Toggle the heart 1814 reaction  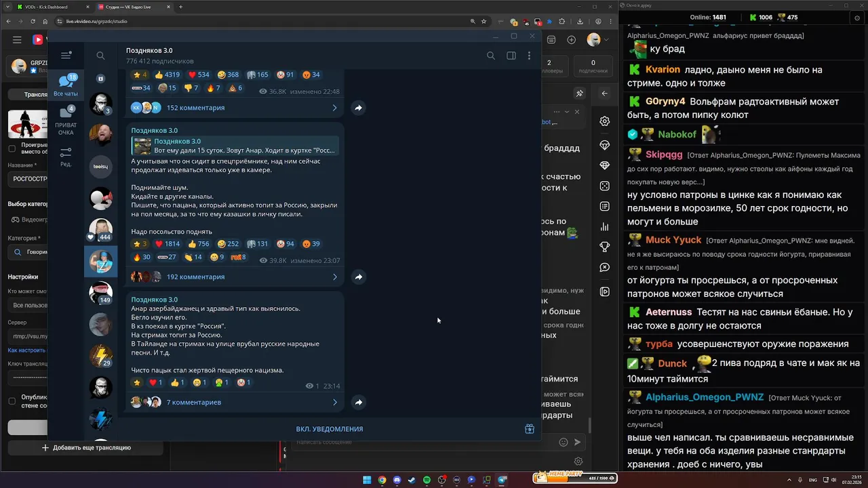coord(167,244)
